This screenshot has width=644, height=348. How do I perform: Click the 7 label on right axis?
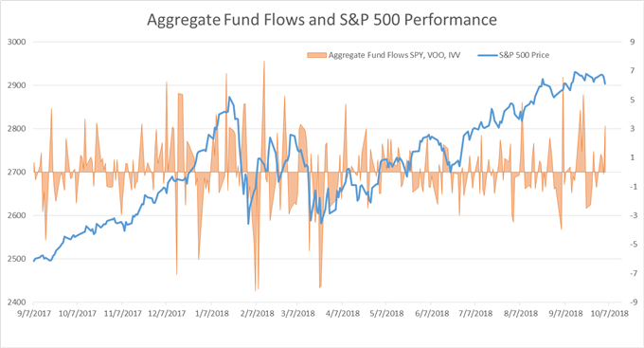pyautogui.click(x=633, y=71)
